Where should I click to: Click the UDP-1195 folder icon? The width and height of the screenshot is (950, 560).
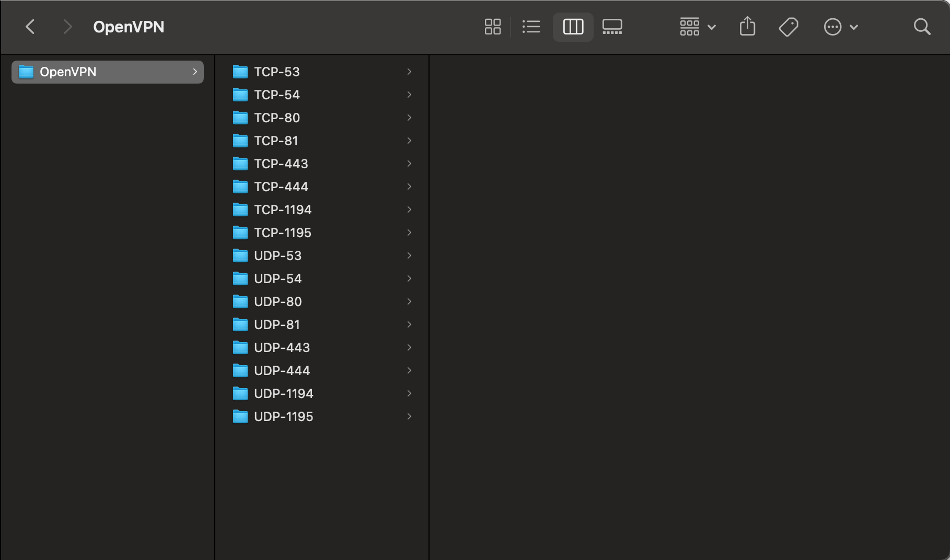point(240,416)
